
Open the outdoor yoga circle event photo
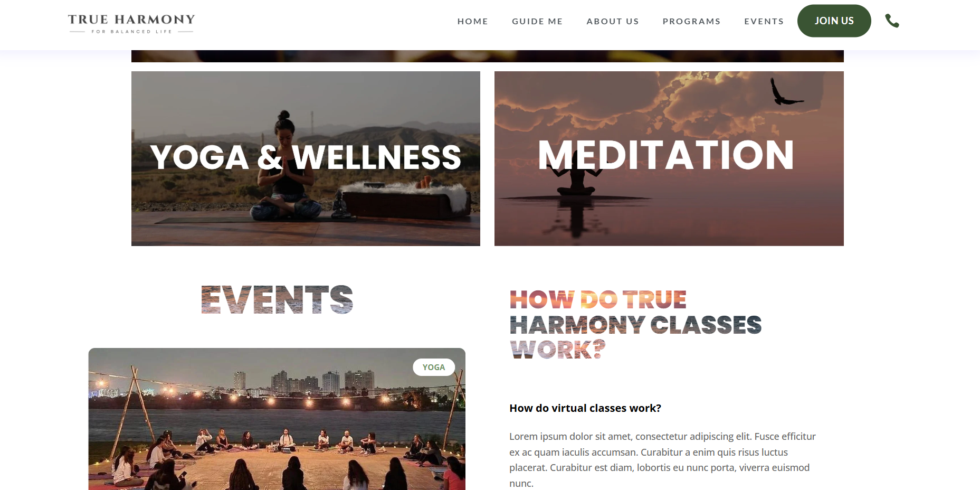pos(277,419)
